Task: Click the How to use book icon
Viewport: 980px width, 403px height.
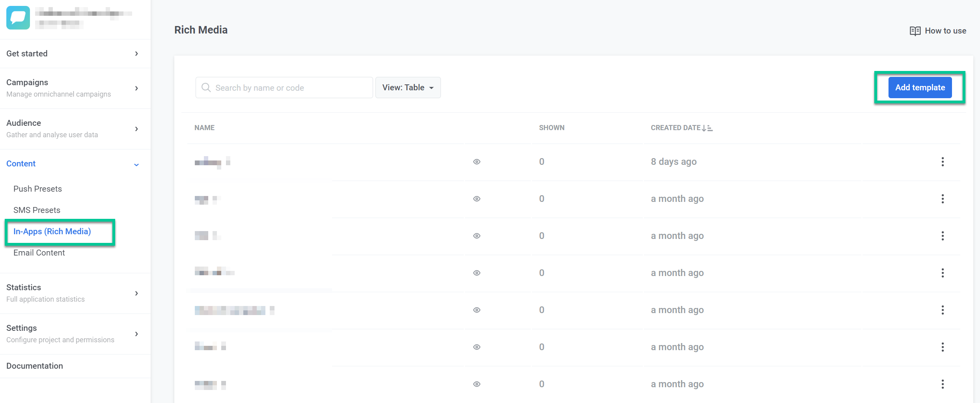Action: (915, 31)
